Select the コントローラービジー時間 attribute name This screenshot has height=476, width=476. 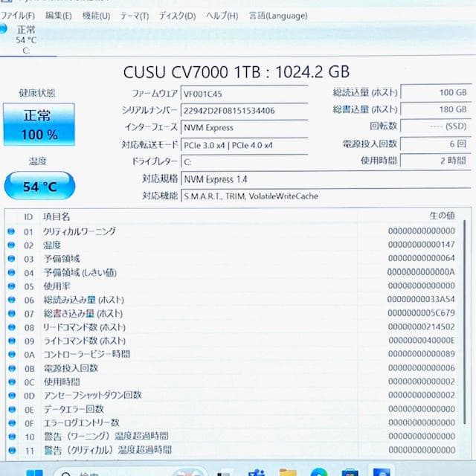[x=87, y=354]
